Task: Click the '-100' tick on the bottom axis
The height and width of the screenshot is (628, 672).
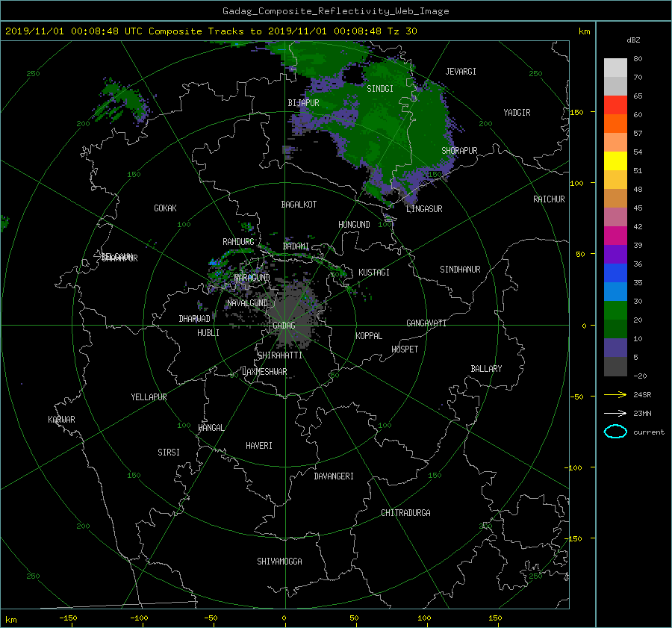Action: click(139, 618)
